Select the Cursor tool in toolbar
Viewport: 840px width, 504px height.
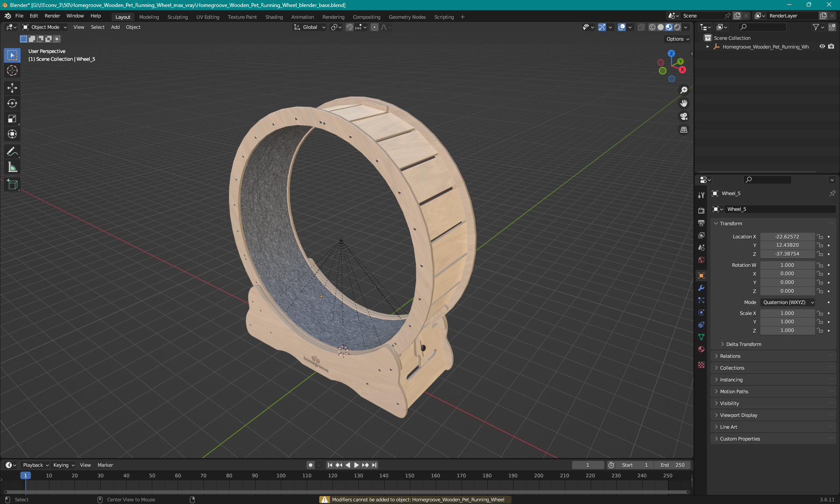(x=12, y=70)
